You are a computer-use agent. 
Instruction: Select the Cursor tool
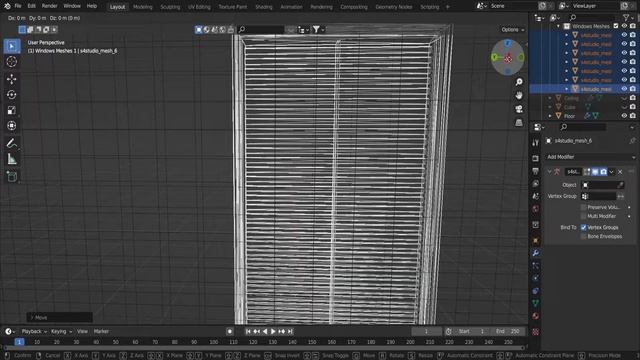coord(12,62)
